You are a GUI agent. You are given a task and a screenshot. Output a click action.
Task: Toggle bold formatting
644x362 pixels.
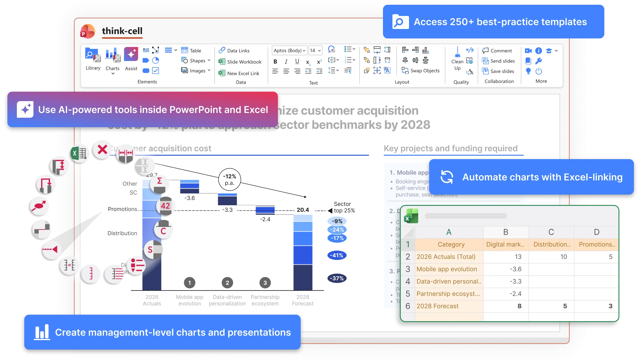(275, 62)
